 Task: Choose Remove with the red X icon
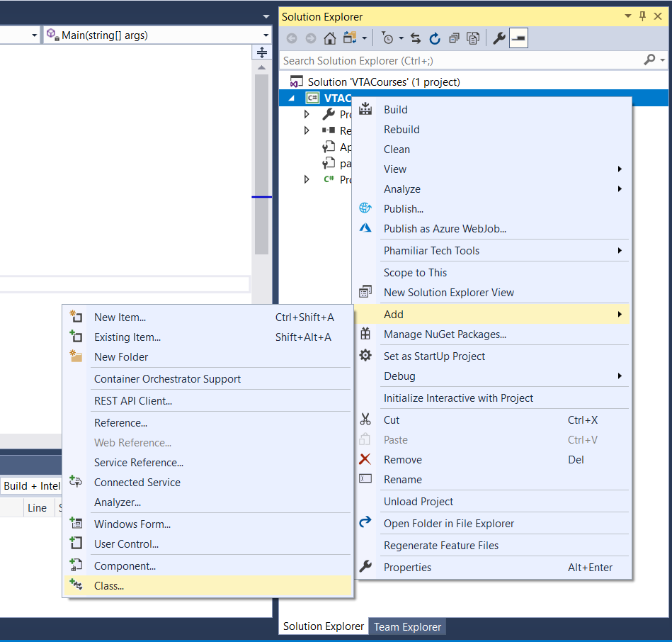tap(492, 460)
